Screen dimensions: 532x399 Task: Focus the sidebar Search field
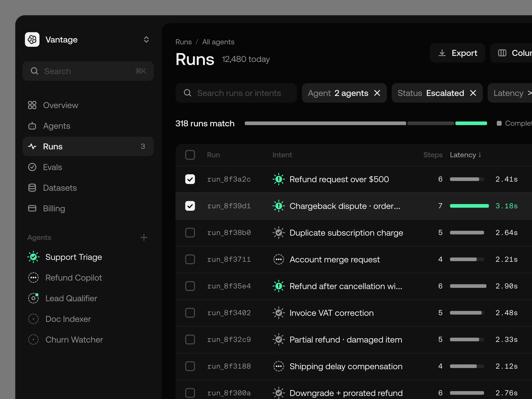[88, 71]
